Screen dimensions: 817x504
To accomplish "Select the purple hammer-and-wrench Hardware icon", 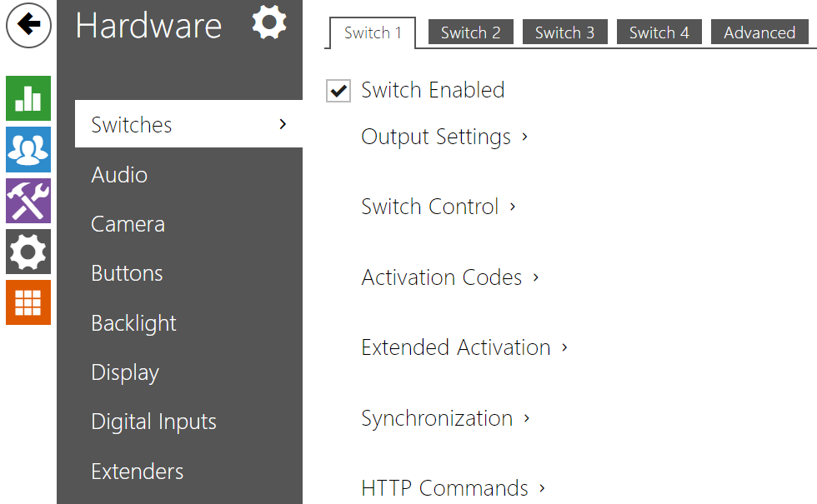I will tap(28, 201).
